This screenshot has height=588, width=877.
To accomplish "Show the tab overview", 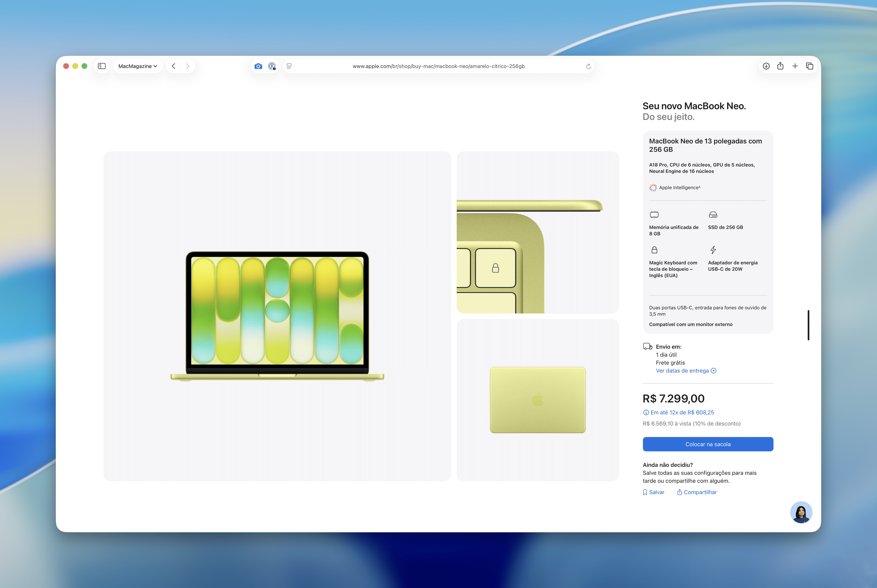I will coord(810,66).
